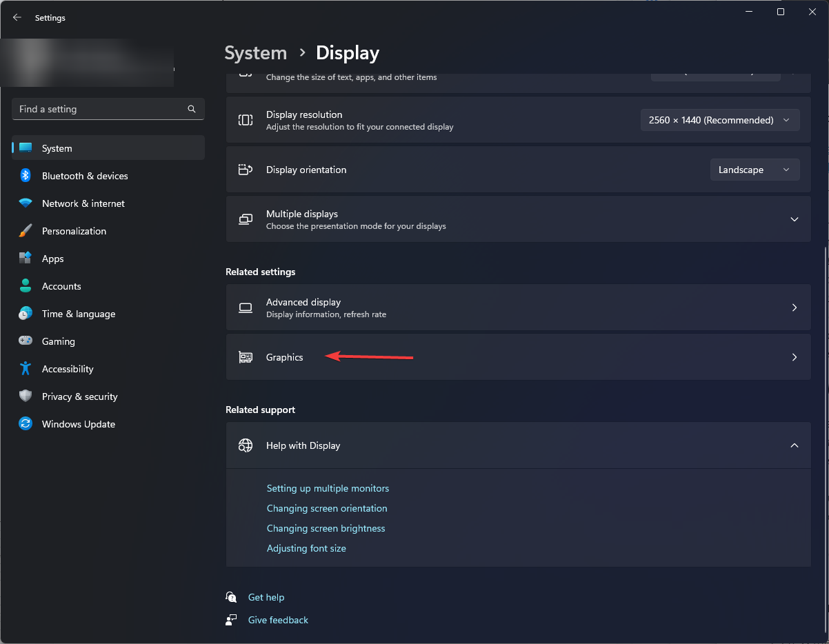This screenshot has width=829, height=644.
Task: Click the Setting up multiple monitors link
Action: click(328, 488)
